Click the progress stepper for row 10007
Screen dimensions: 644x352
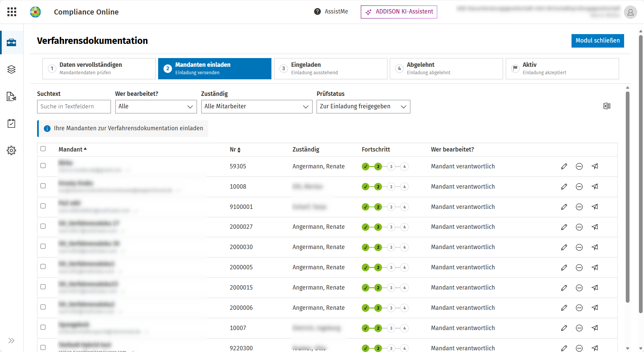click(x=385, y=328)
